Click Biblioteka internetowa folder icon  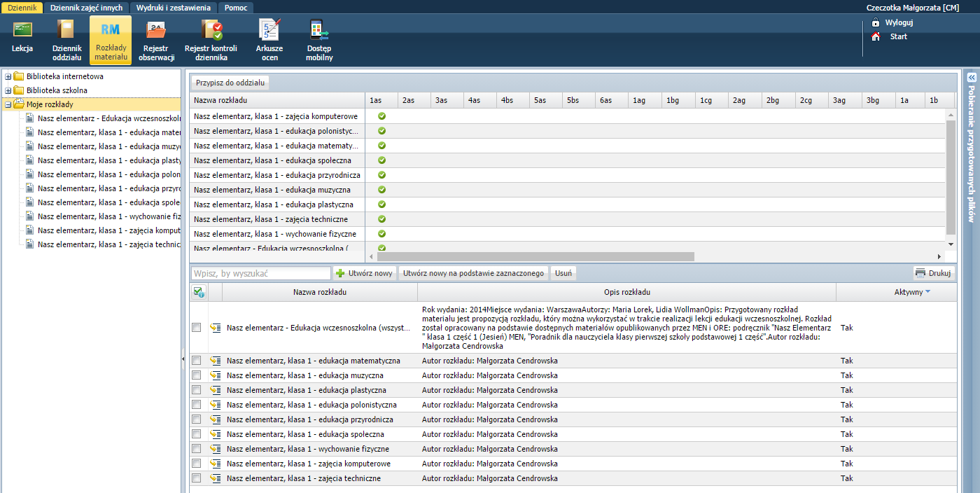pos(19,76)
